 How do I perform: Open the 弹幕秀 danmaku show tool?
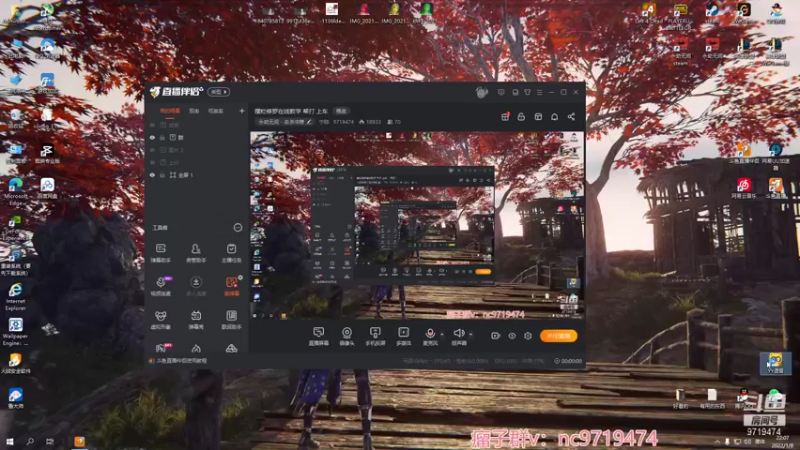point(196,320)
